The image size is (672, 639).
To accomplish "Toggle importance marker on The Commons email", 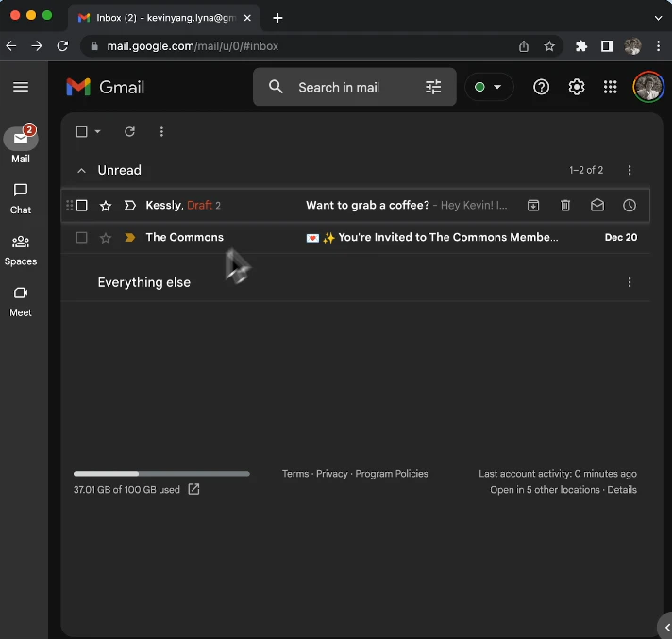I will pos(130,238).
